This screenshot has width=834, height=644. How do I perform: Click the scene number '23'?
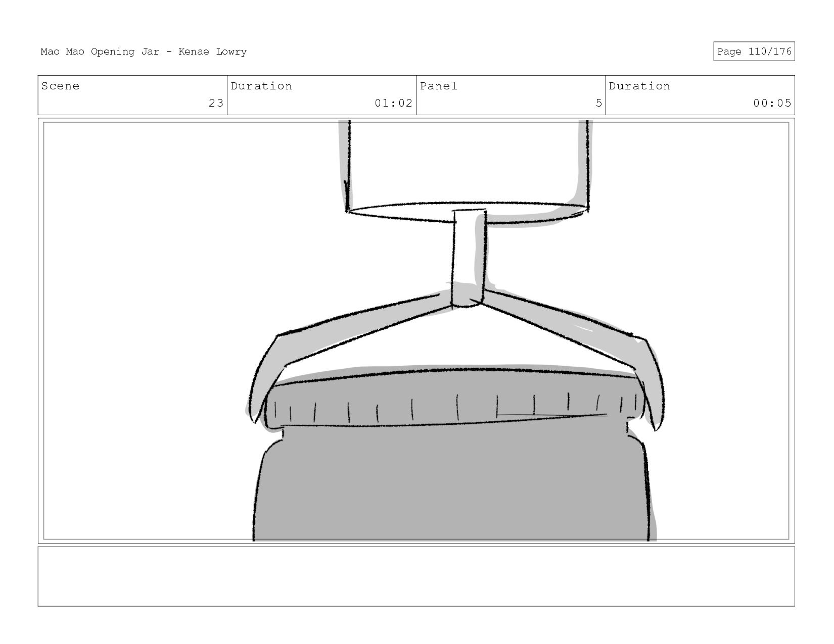(x=216, y=103)
